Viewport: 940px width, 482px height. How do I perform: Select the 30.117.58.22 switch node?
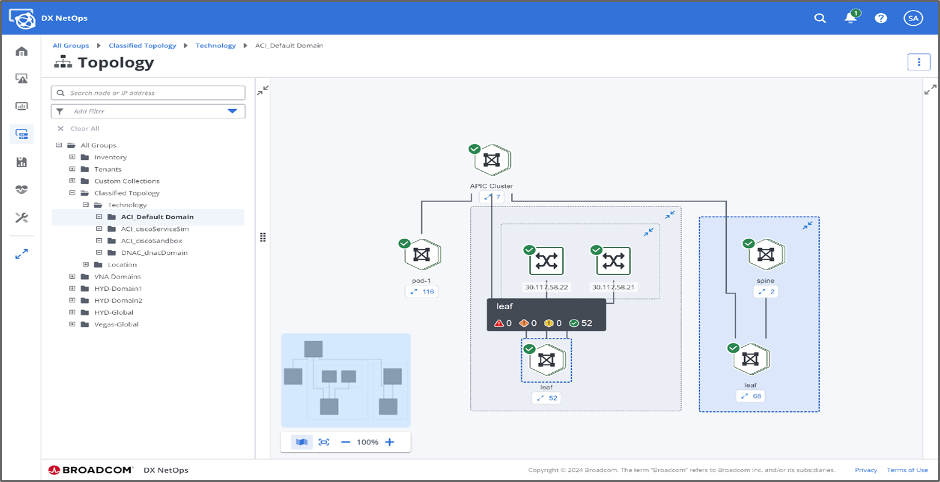coord(546,260)
